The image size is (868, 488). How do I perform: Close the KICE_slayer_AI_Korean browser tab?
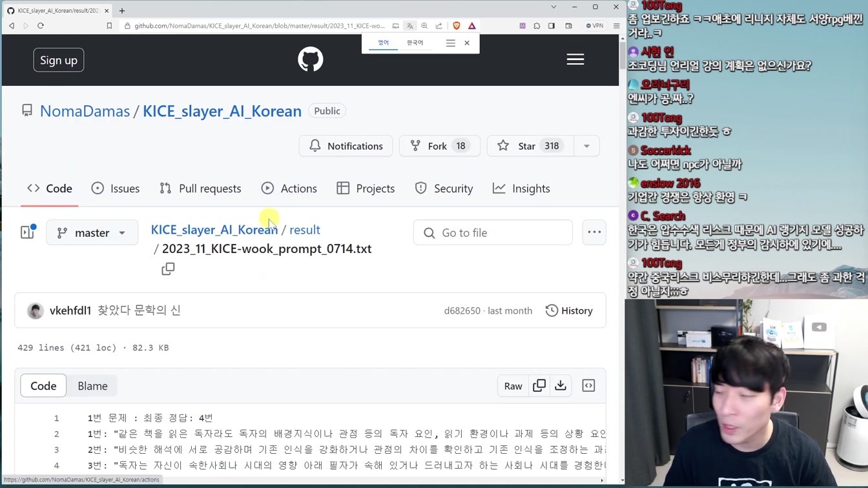pyautogui.click(x=107, y=10)
